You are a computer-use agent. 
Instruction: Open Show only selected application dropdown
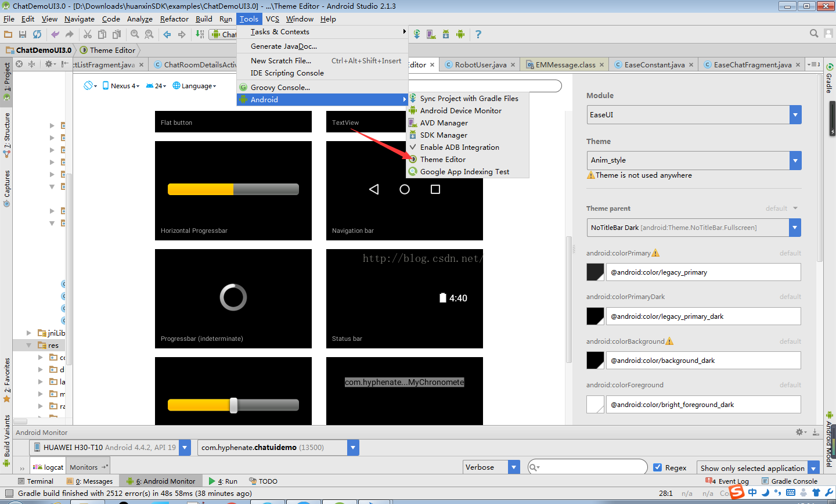(x=758, y=469)
